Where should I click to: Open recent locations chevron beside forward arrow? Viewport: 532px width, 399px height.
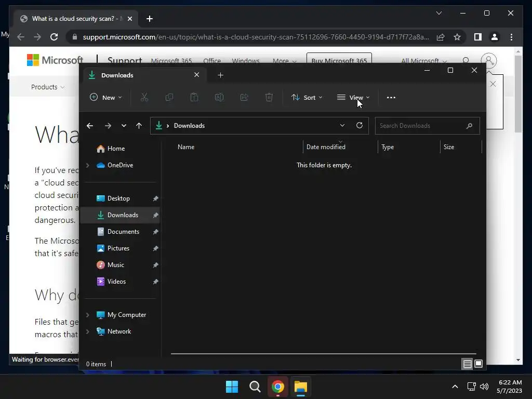[124, 126]
